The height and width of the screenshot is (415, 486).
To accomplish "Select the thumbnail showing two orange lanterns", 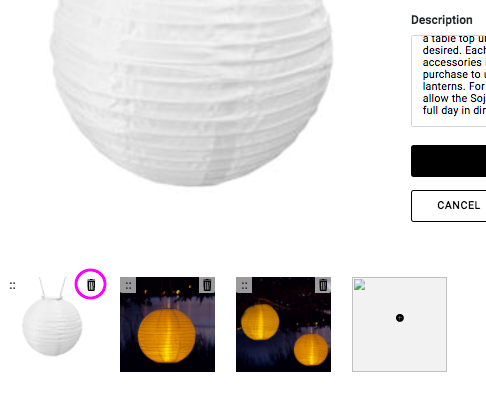I will (x=283, y=324).
